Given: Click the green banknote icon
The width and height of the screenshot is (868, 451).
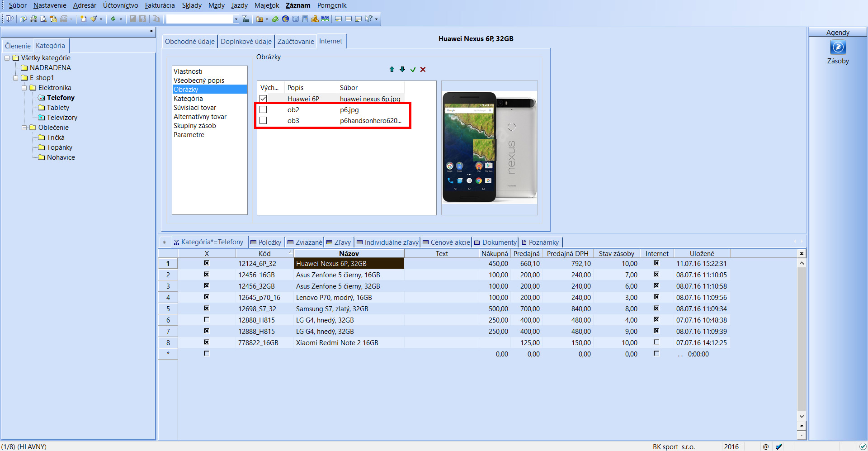Looking at the screenshot, I should [275, 19].
